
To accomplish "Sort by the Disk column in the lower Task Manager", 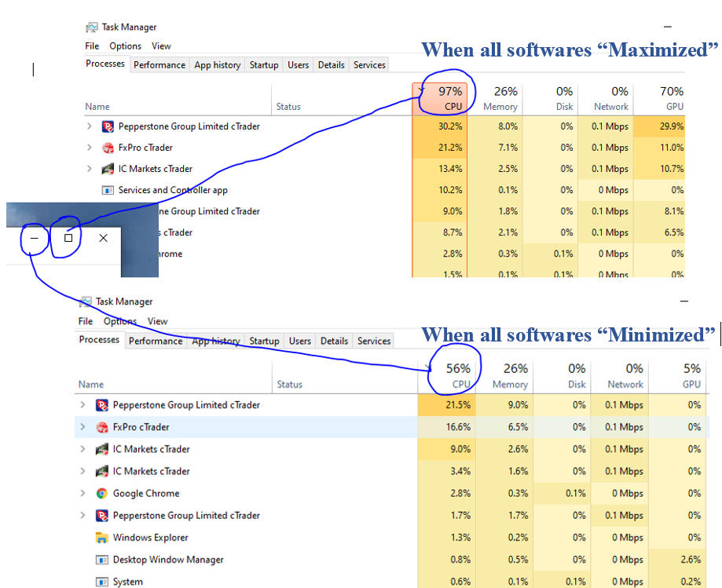I will point(562,376).
